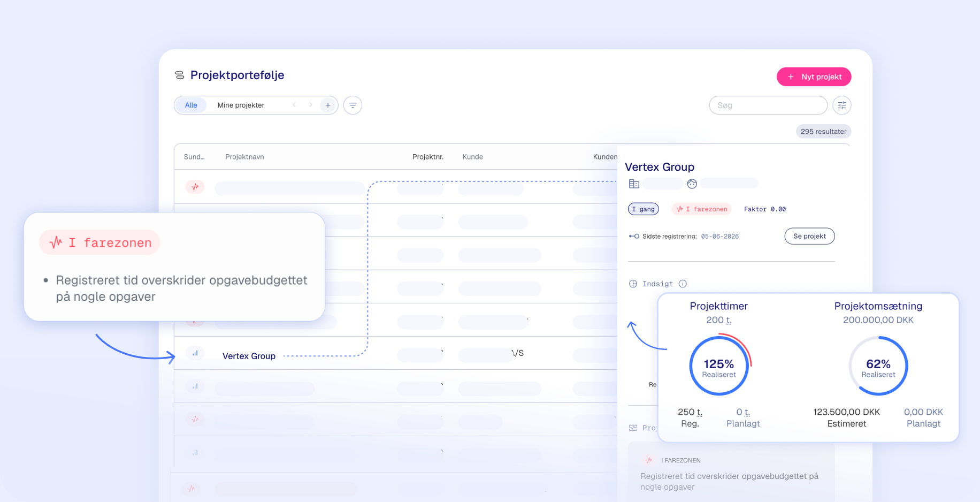
Task: Click the Projektportefølje heading icon
Action: 180,75
